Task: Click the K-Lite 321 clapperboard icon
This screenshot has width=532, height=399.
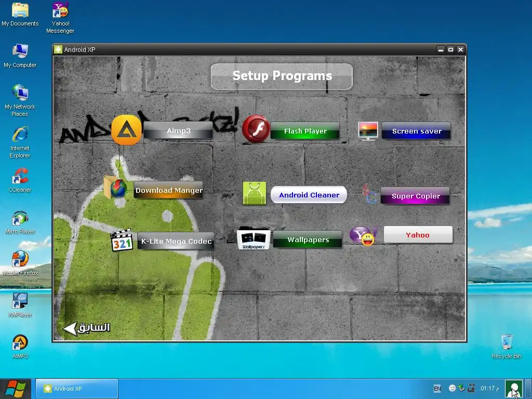Action: pyautogui.click(x=122, y=241)
